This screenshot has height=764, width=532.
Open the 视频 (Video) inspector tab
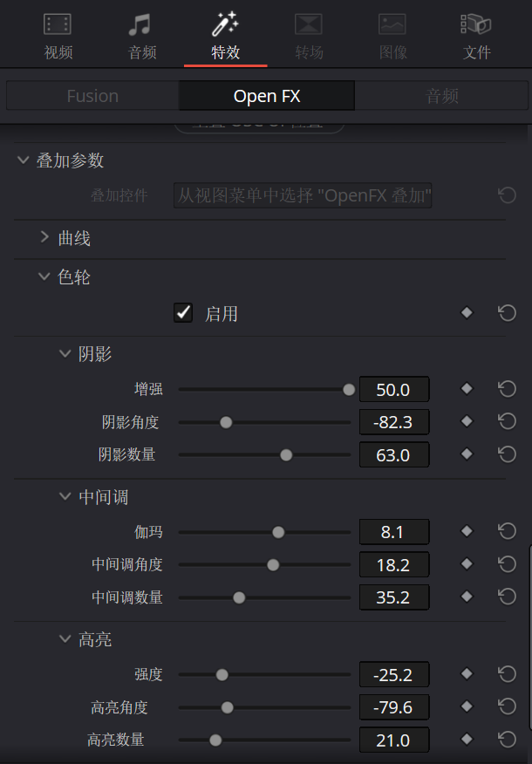(58, 35)
